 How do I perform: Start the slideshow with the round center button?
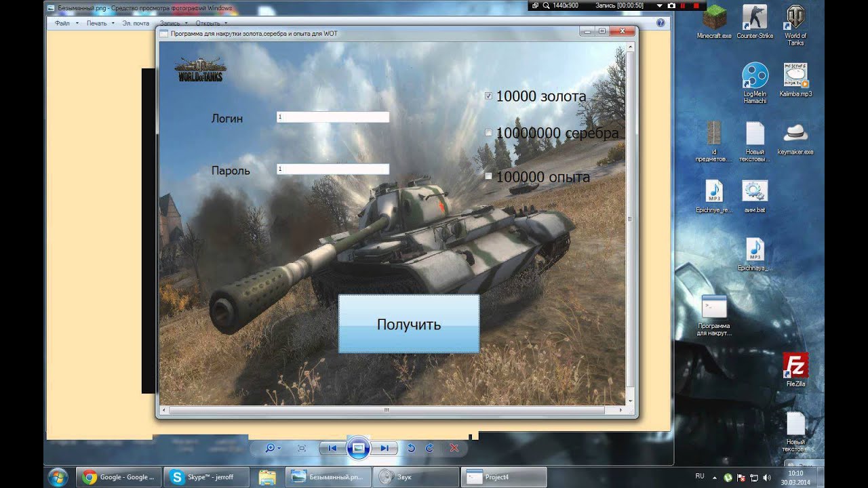click(x=359, y=448)
